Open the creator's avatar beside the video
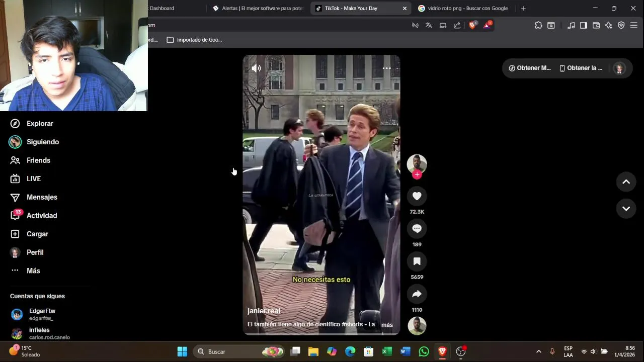This screenshot has width=644, height=362. [x=417, y=164]
